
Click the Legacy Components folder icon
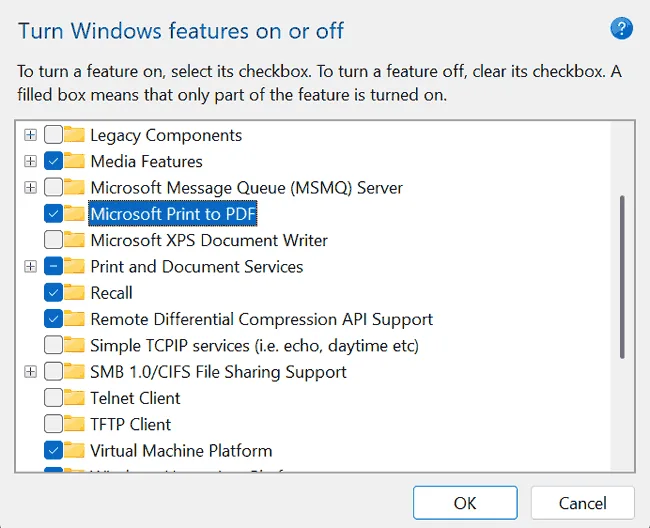75,135
